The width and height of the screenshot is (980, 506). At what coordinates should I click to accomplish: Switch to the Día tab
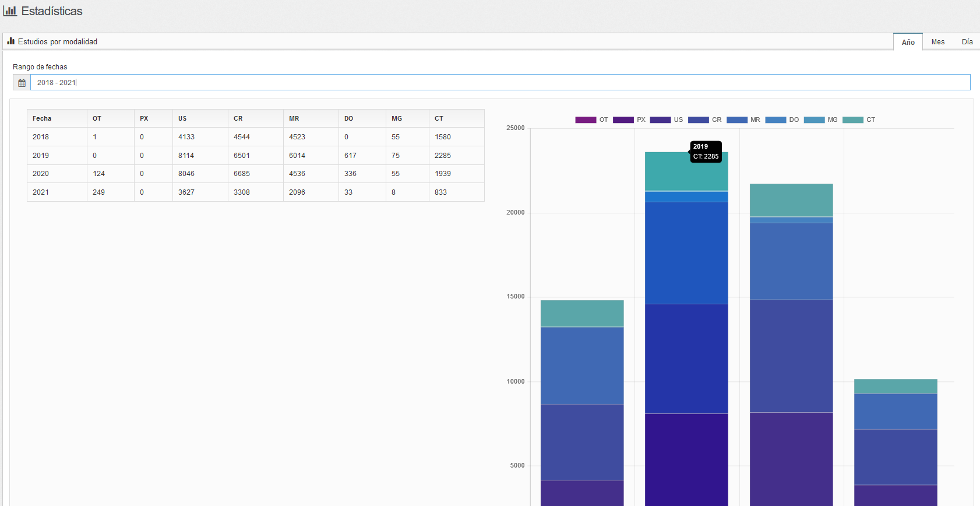tap(967, 42)
